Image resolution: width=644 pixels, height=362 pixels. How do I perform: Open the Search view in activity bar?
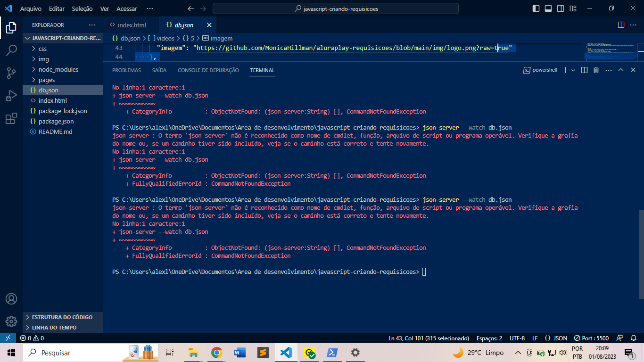[11, 50]
